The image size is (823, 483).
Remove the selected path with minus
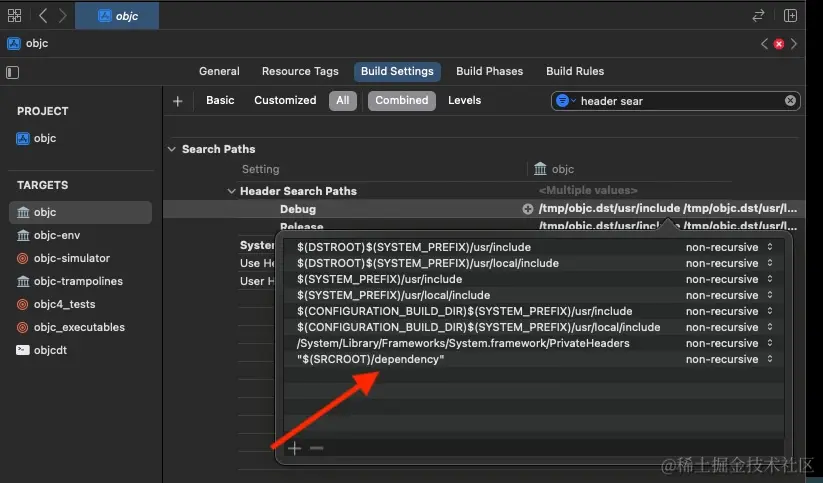316,448
